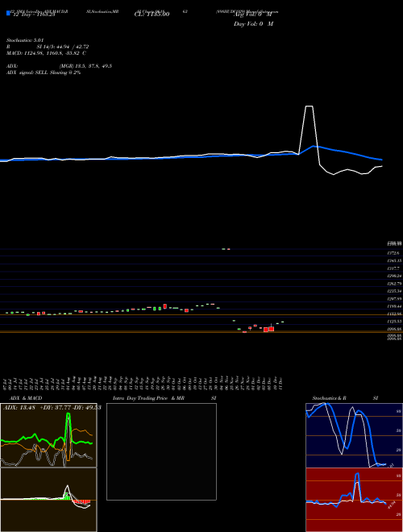Click the large red candlestick near 1095 level

[271, 329]
